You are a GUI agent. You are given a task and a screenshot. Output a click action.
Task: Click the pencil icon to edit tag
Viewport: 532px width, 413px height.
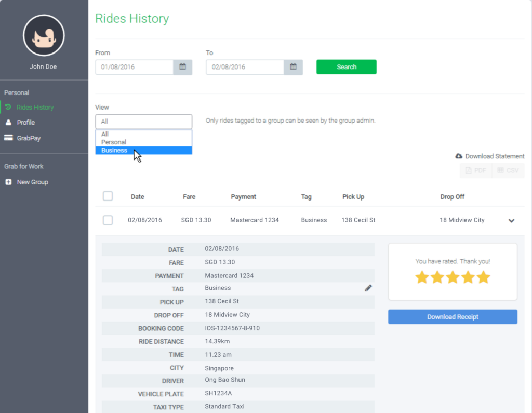point(368,288)
